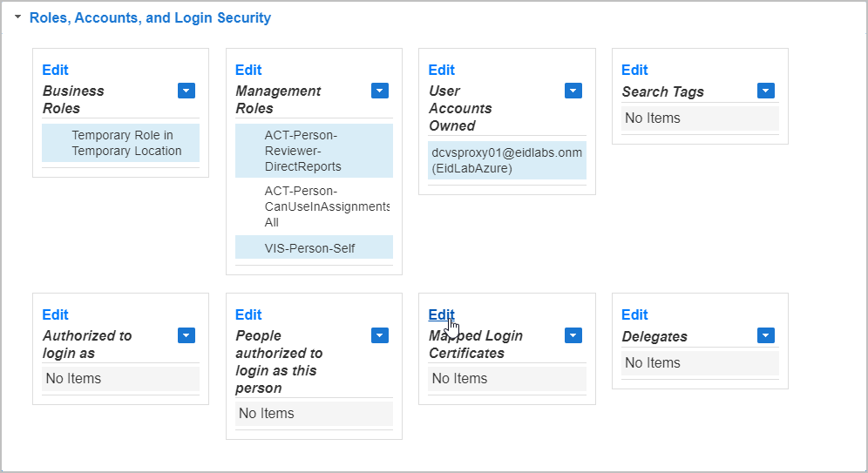
Task: Collapse the Roles, Accounts, and Login Security section
Action: click(x=18, y=17)
